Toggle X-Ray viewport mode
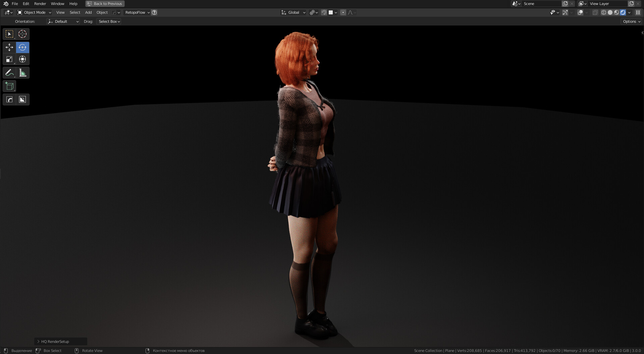The height and width of the screenshot is (354, 644). pos(595,12)
